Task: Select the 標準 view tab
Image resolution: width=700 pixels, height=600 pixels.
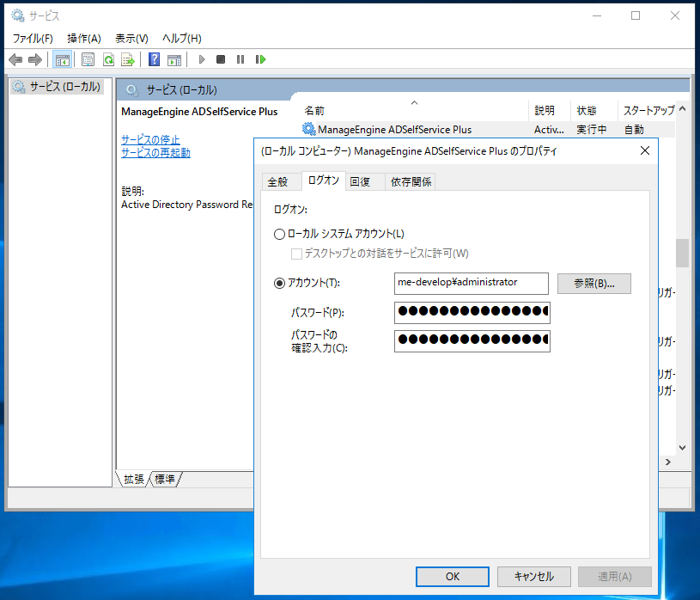Action: [165, 480]
